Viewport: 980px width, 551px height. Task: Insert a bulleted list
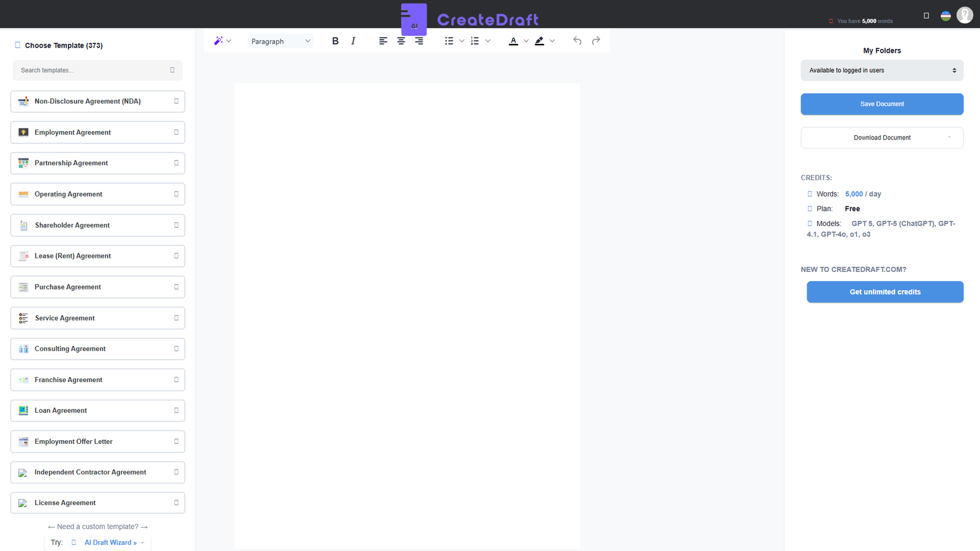tap(449, 41)
